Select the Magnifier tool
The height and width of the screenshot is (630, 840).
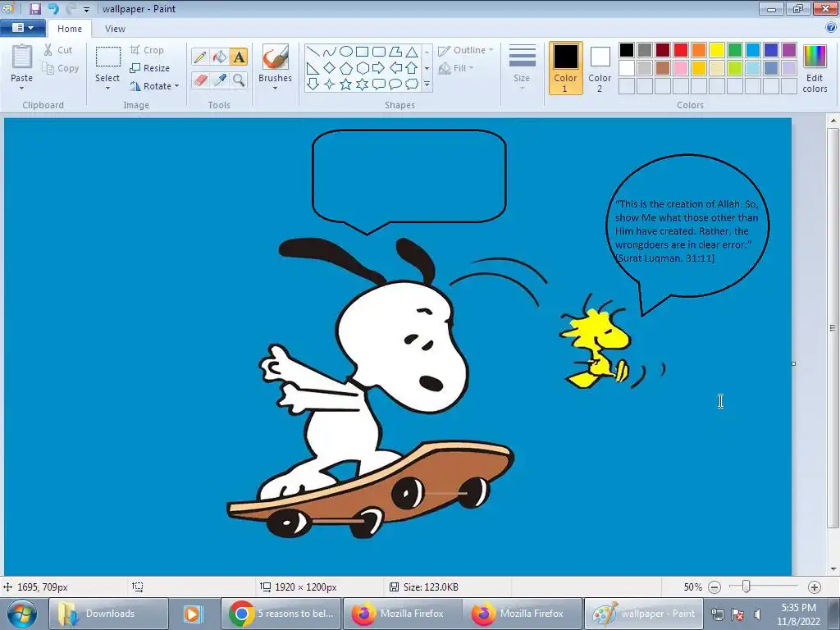coord(239,80)
